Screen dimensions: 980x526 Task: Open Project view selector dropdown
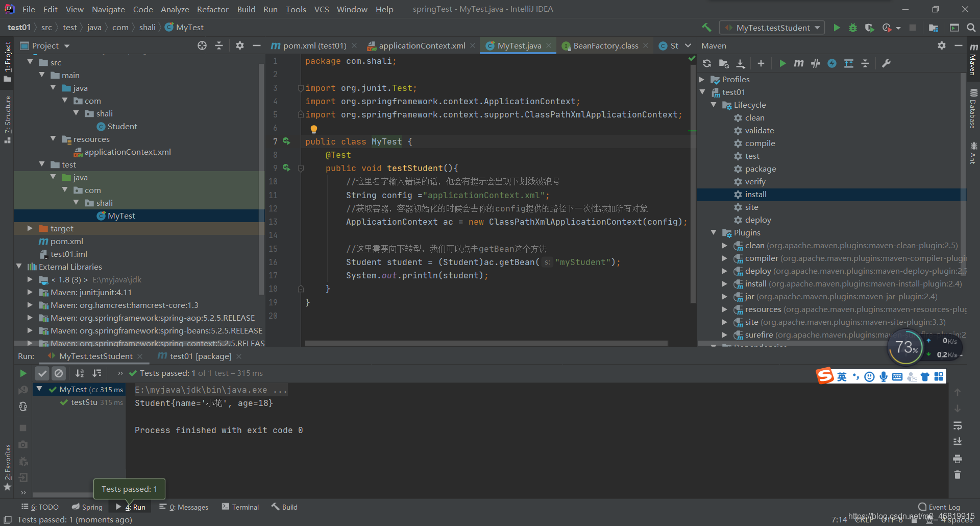pyautogui.click(x=45, y=45)
